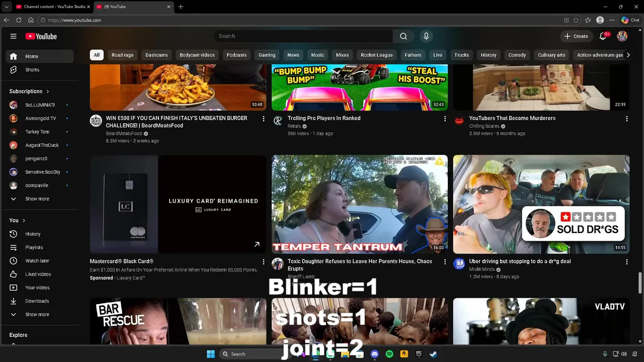The height and width of the screenshot is (362, 644).
Task: Show more subscriptions
Action: point(40,199)
